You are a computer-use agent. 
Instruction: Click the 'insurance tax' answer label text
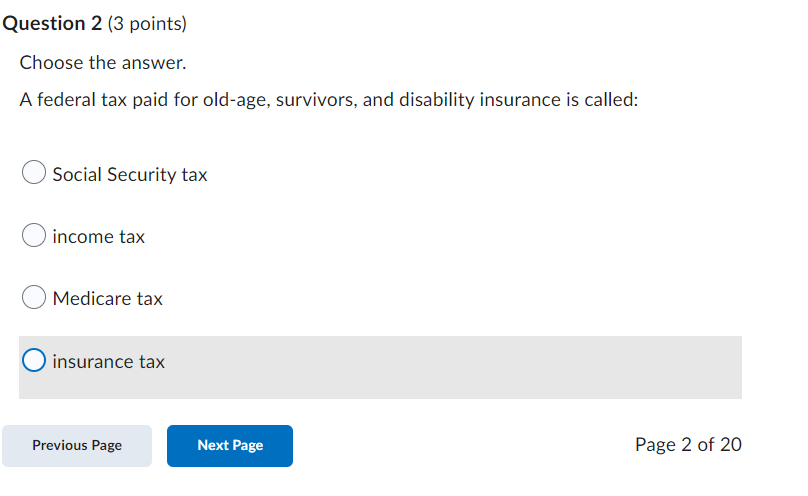pos(109,362)
